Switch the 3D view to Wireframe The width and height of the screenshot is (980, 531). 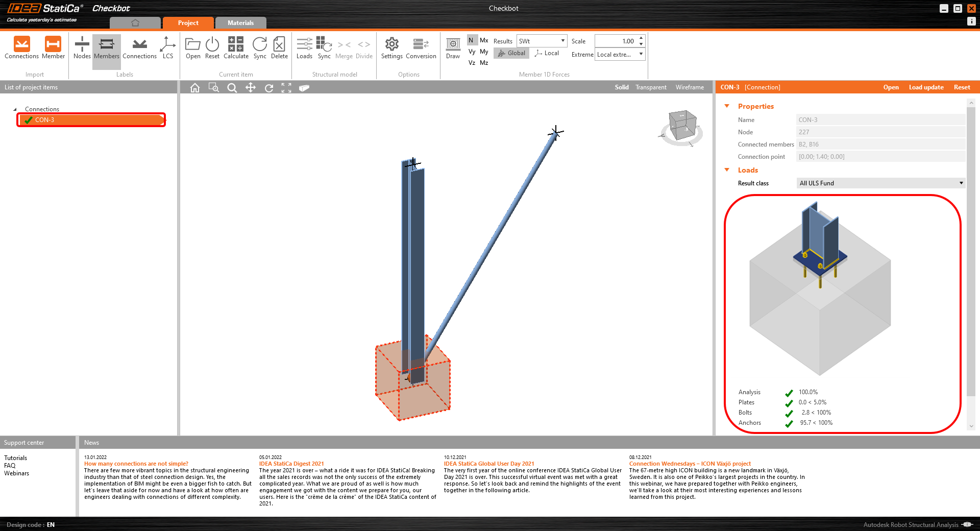pyautogui.click(x=689, y=87)
